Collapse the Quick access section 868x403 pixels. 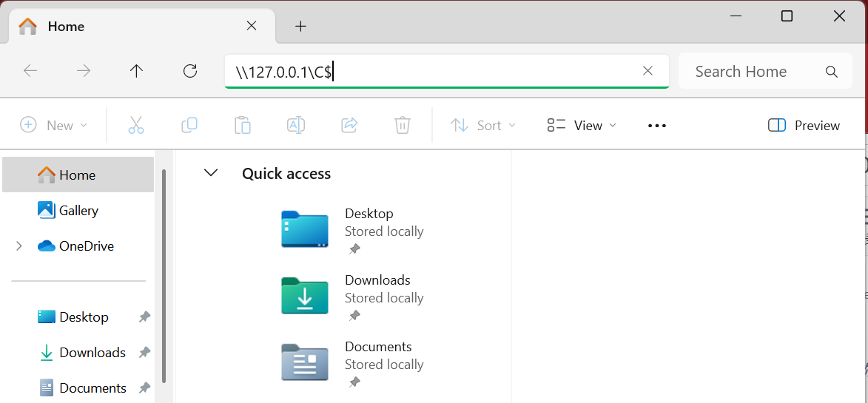click(211, 173)
